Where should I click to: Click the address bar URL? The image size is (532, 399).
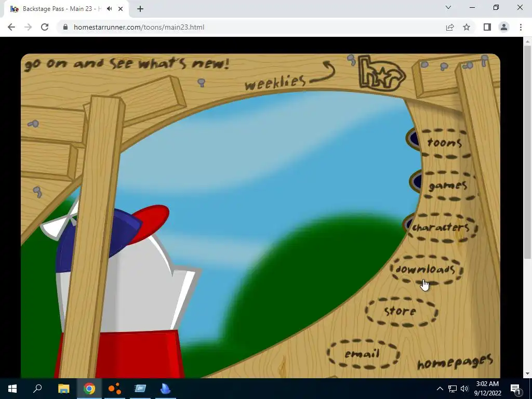(139, 27)
